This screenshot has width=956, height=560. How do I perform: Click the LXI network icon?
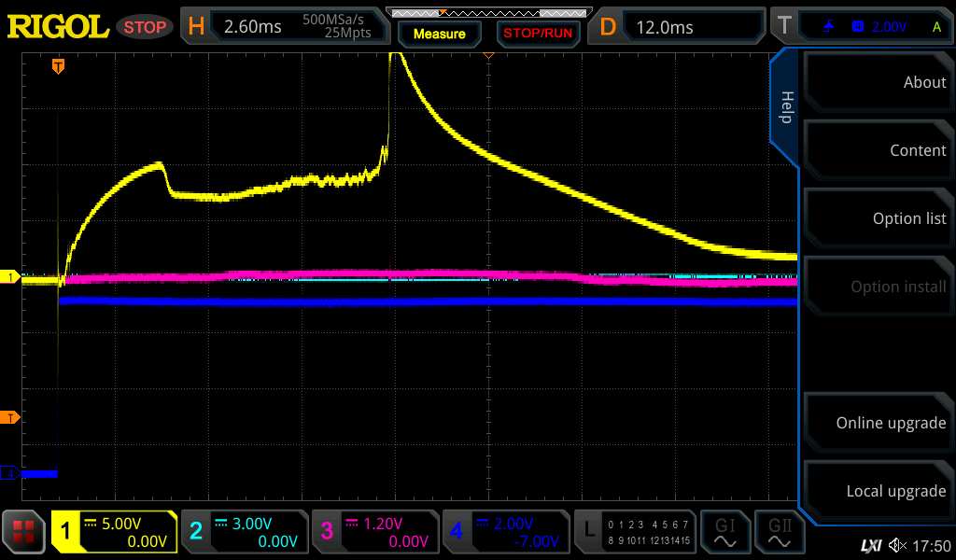(870, 545)
